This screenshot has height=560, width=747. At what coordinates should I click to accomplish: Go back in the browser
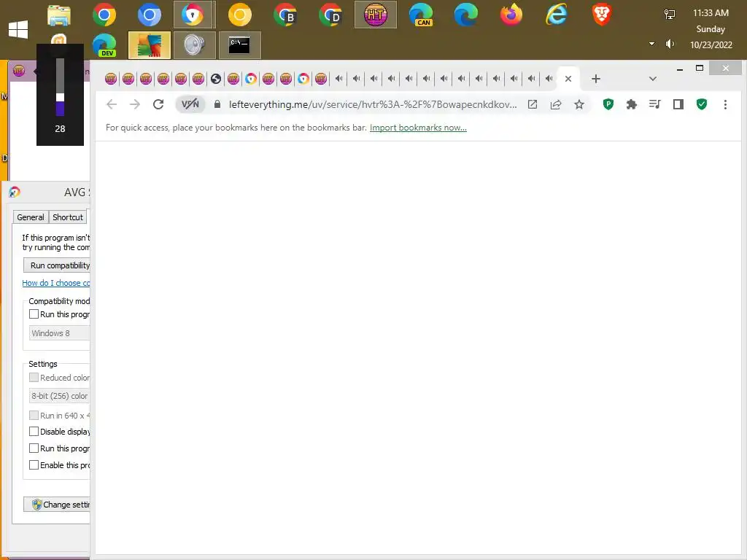(112, 104)
